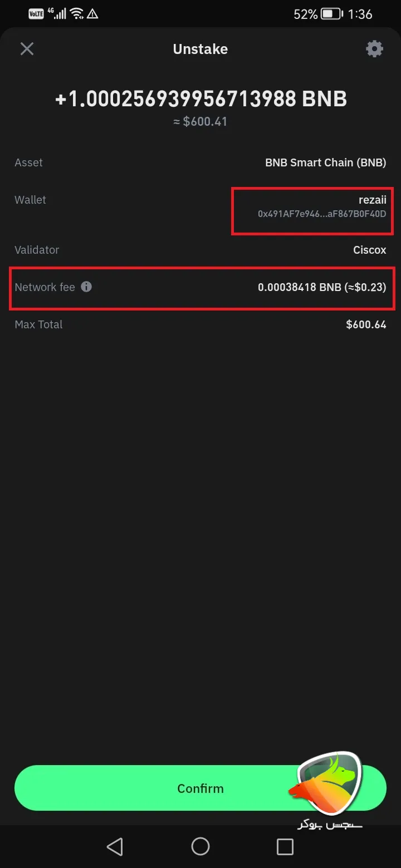Screen dimensions: 401x868
Task: Open the settings gear on Unstake screen
Action: [374, 49]
